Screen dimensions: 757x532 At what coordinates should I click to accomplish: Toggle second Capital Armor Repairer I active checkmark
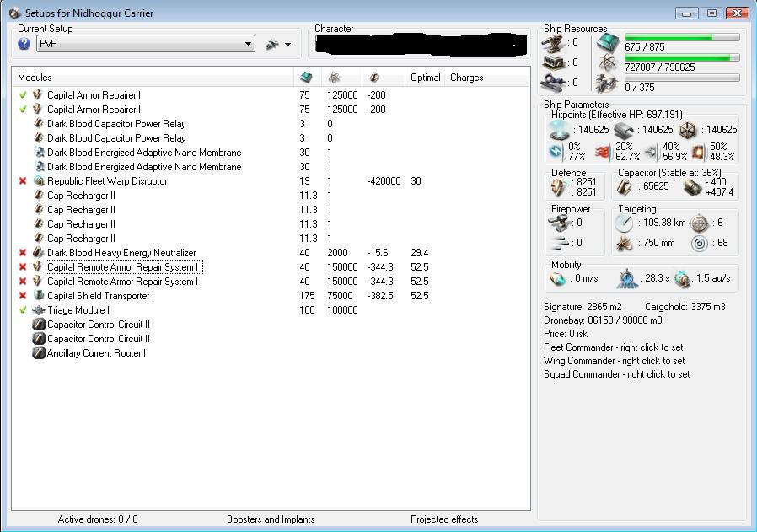click(x=23, y=110)
